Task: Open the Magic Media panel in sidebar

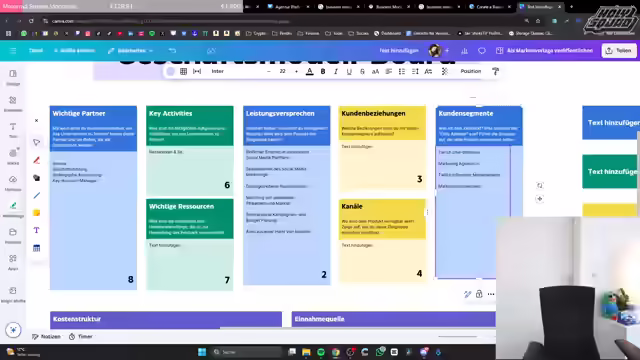Action: (13, 294)
